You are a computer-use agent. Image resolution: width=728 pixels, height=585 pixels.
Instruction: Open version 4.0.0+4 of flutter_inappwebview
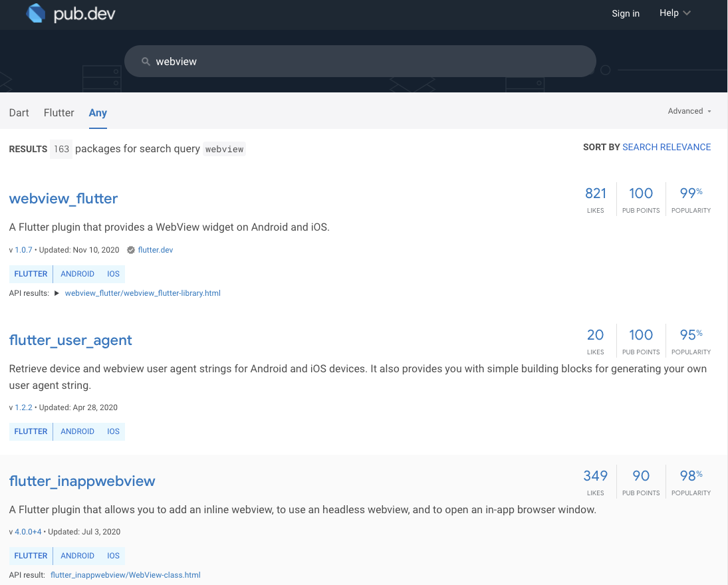pos(28,532)
